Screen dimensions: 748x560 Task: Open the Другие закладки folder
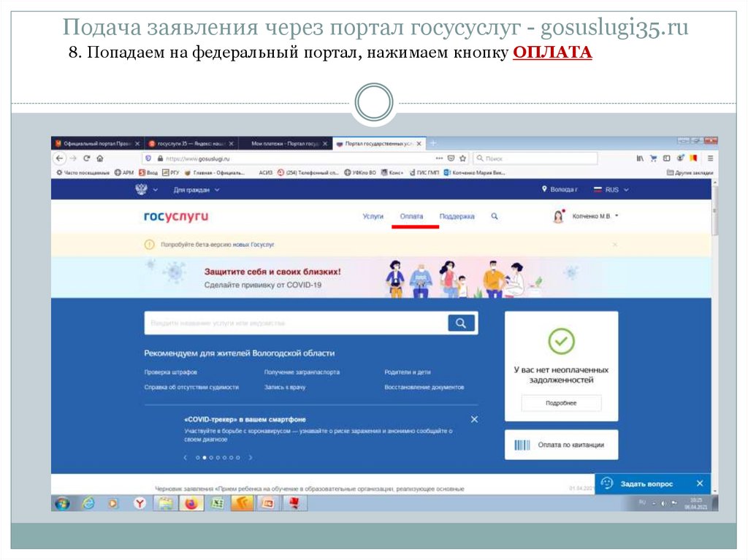pyautogui.click(x=690, y=173)
